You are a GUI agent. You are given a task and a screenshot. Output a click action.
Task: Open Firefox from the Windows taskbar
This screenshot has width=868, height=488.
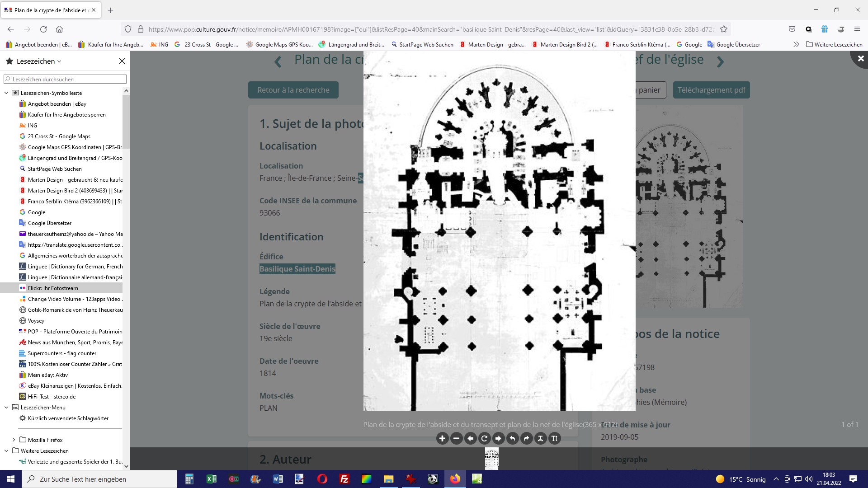455,479
